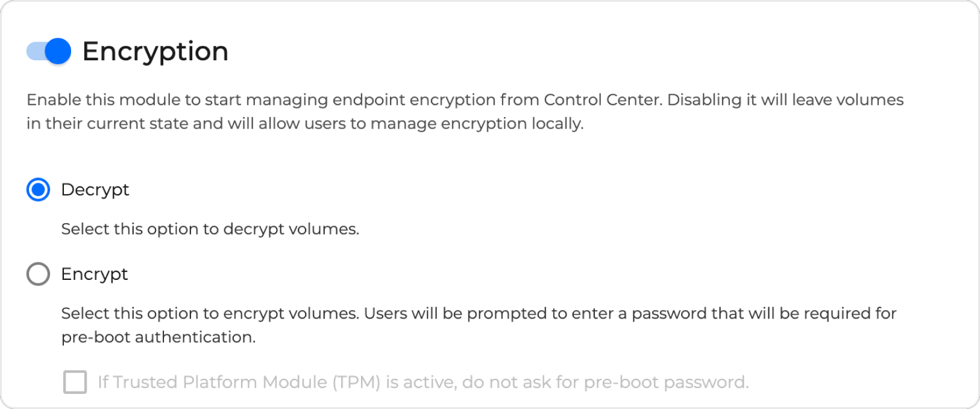Click the blue knob of the Encryption switch

tap(58, 51)
